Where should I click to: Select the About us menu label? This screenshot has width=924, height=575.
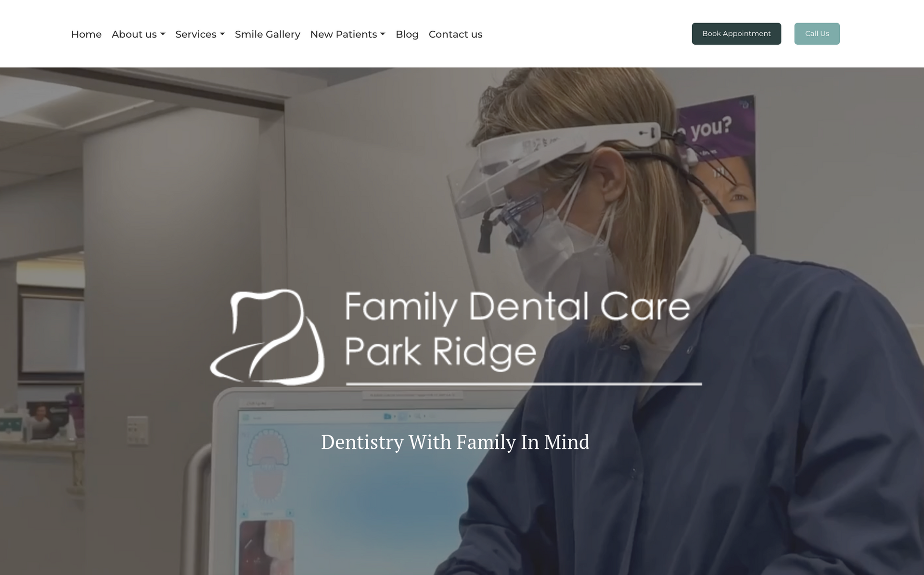pyautogui.click(x=134, y=34)
